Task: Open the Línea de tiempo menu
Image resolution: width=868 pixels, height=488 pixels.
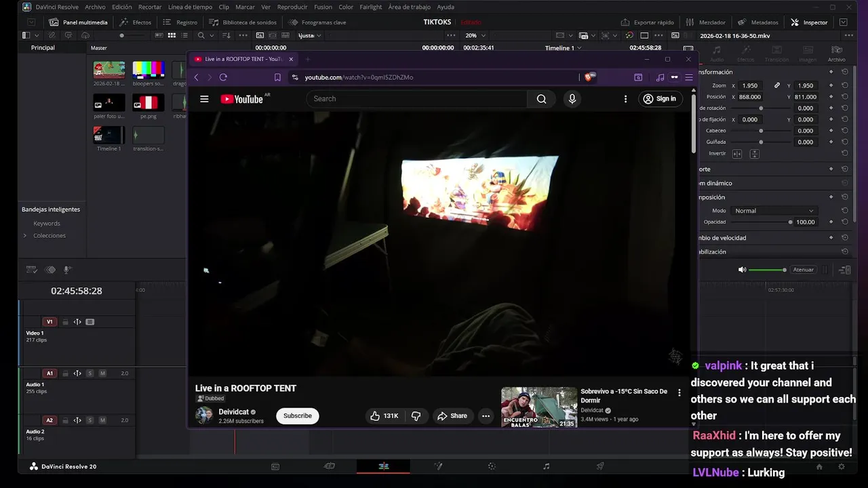Action: pos(190,7)
